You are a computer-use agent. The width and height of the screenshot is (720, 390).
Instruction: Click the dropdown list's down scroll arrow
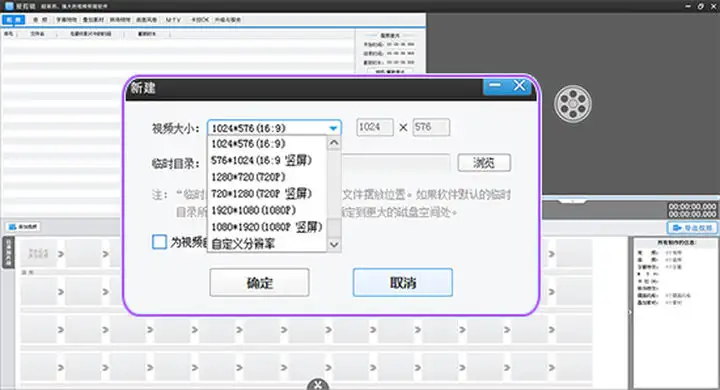[x=334, y=244]
